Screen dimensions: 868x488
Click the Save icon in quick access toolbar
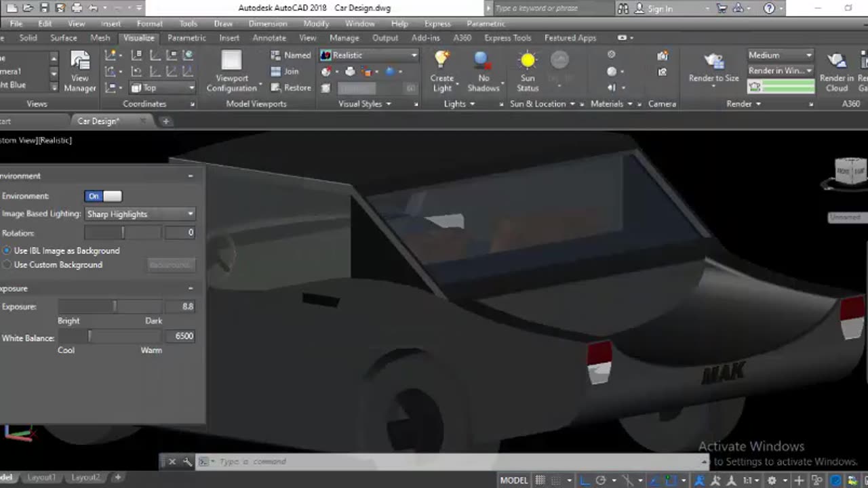coord(44,8)
